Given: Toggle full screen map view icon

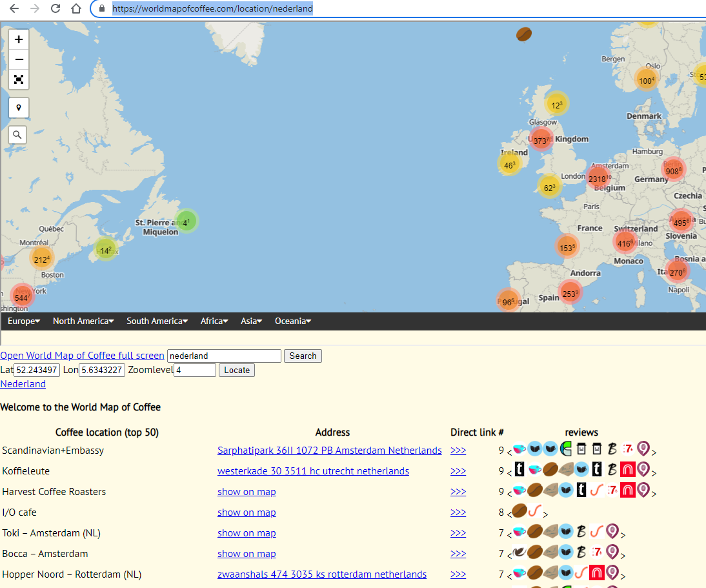Looking at the screenshot, I should [19, 79].
